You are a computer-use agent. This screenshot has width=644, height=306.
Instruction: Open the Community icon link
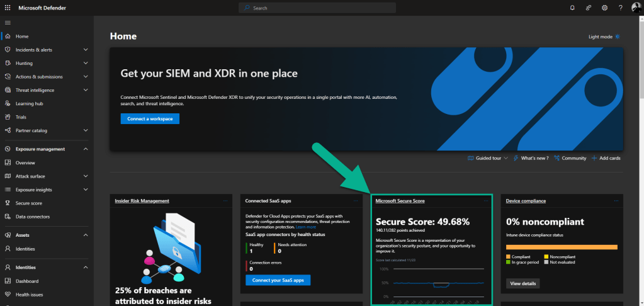[557, 158]
